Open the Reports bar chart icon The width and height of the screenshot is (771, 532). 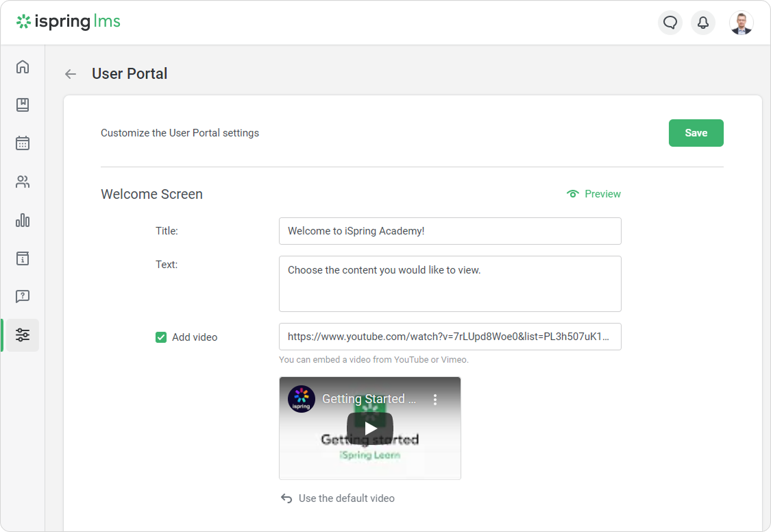[23, 220]
